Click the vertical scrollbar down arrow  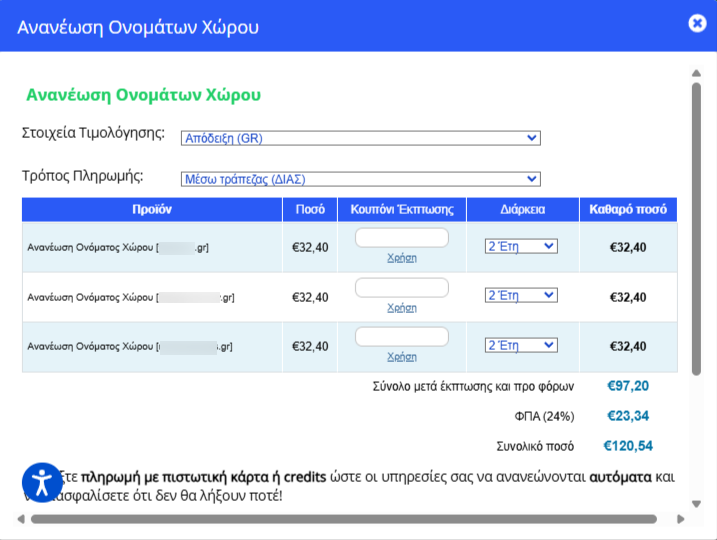pyautogui.click(x=696, y=504)
